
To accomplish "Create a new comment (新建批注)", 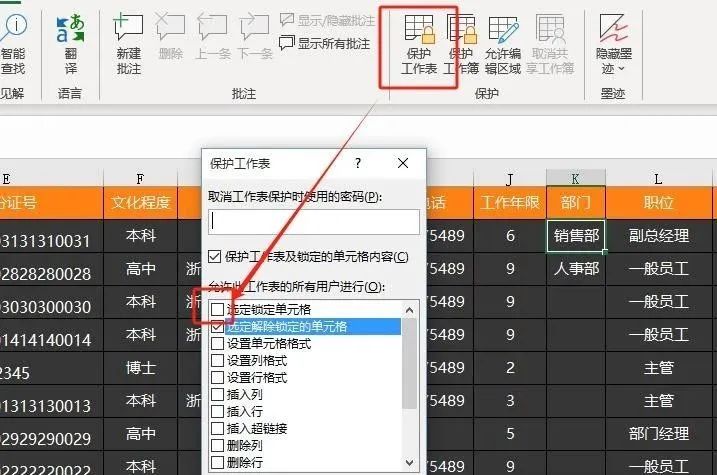I will click(128, 44).
